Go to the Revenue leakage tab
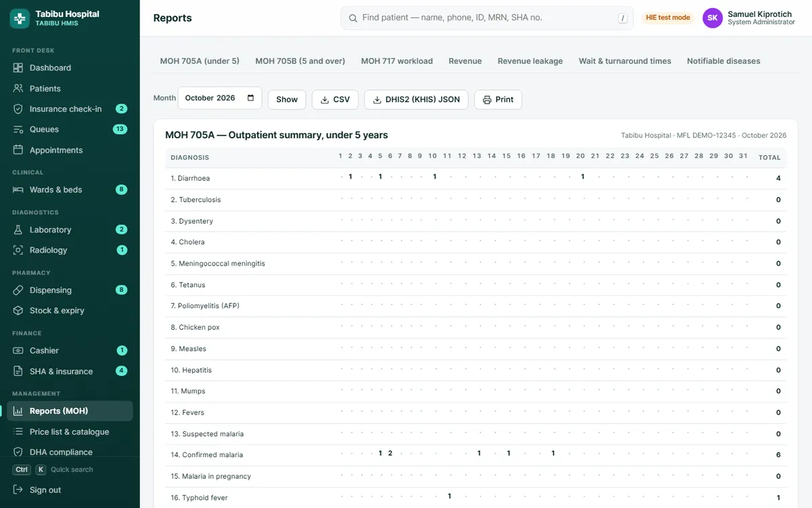812x508 pixels. click(x=531, y=61)
